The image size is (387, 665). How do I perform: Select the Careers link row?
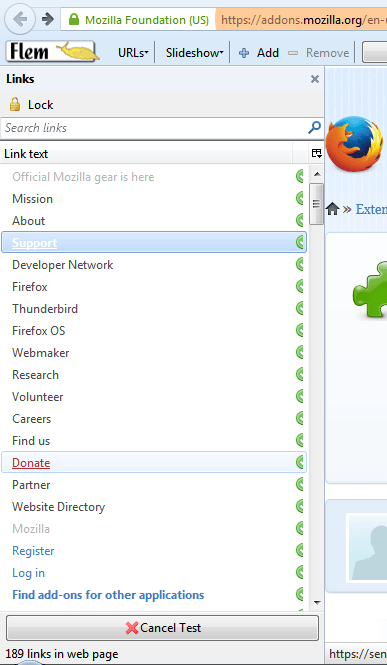tap(154, 419)
